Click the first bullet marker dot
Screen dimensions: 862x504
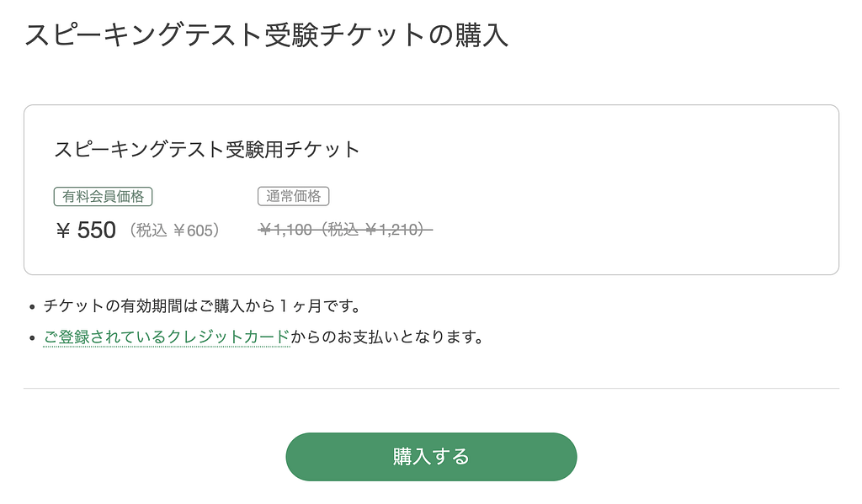point(33,306)
